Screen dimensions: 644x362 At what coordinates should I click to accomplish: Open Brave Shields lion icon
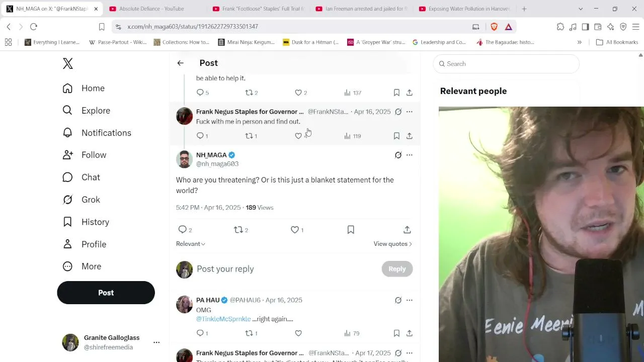coord(494,27)
